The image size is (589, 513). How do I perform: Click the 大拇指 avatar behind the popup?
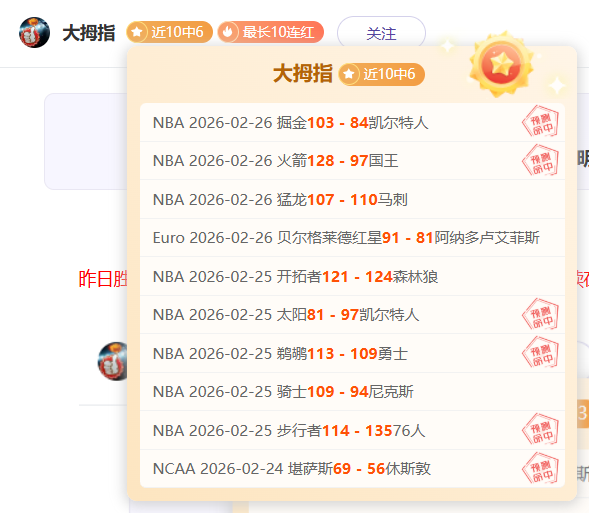[113, 361]
